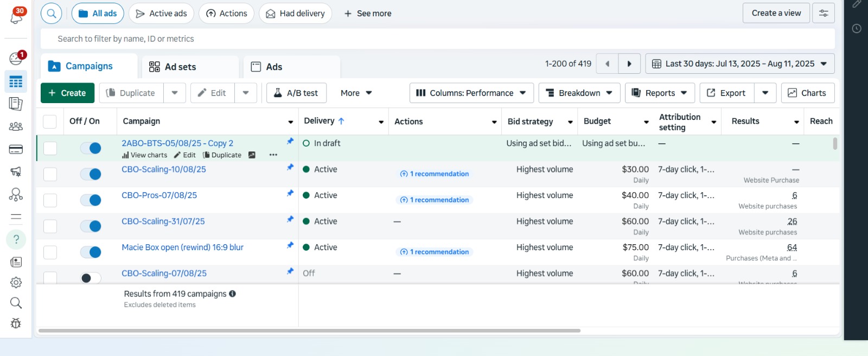The height and width of the screenshot is (356, 868).
Task: Switch to the Ads tab
Action: [x=292, y=67]
